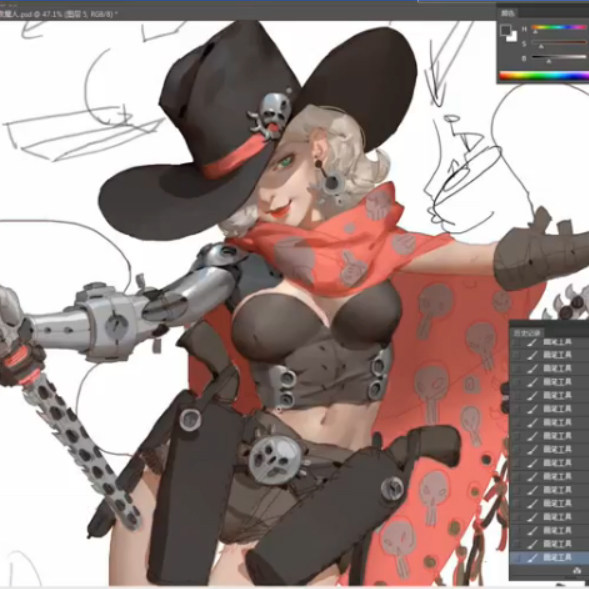The image size is (589, 589).
Task: Create new snapshot with camera icon
Action: [x=578, y=571]
